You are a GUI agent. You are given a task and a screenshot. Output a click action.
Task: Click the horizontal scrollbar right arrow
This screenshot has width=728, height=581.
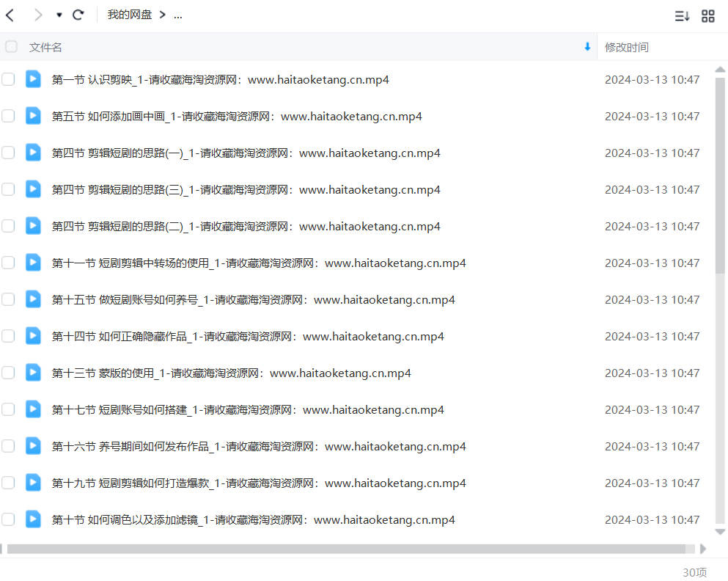coord(703,549)
